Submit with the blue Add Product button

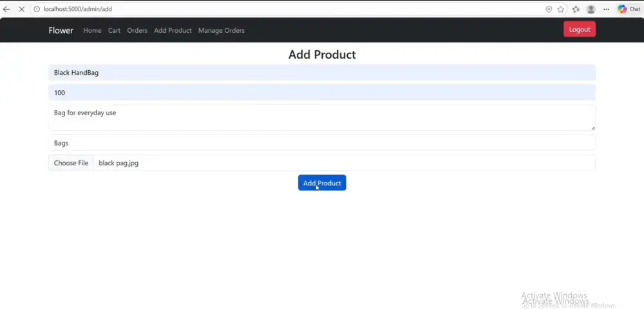322,183
